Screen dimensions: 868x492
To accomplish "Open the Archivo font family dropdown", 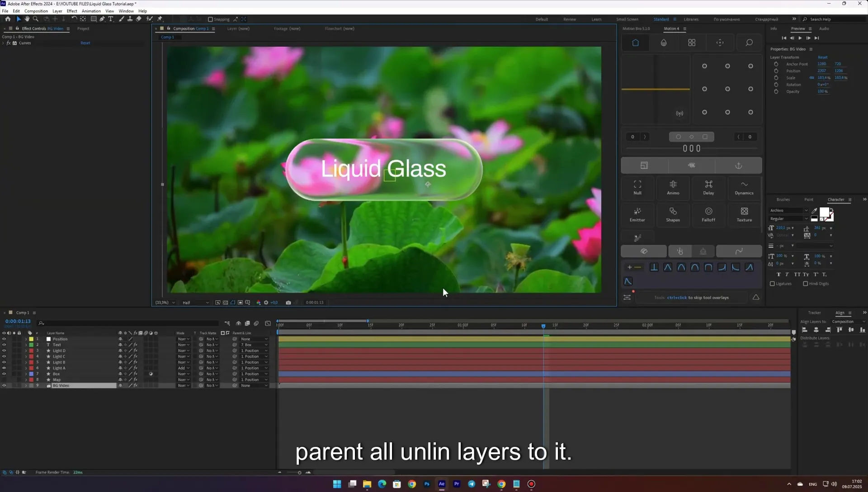I will click(789, 210).
